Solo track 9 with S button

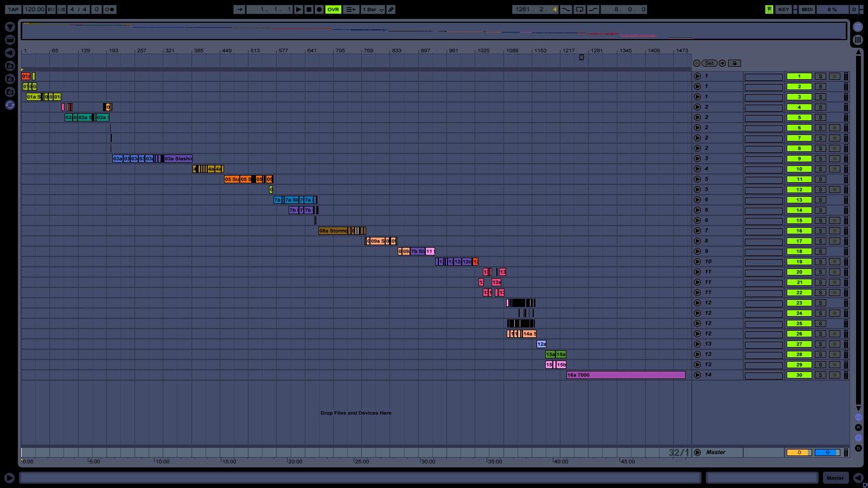[820, 159]
